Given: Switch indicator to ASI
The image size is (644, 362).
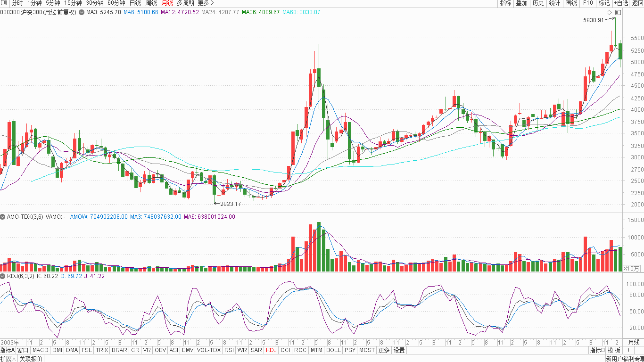Looking at the screenshot, I should [174, 350].
